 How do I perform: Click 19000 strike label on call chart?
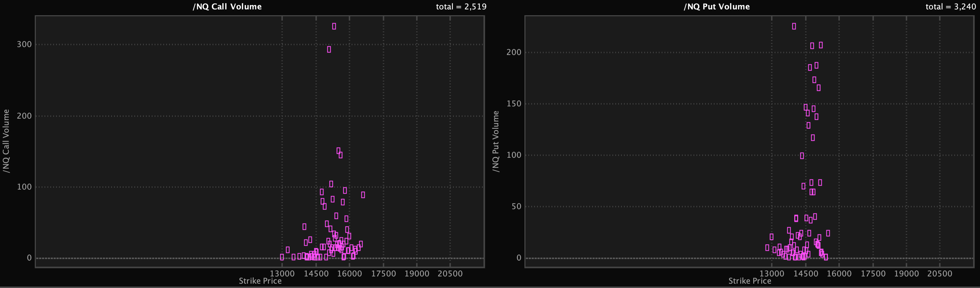[x=417, y=274]
